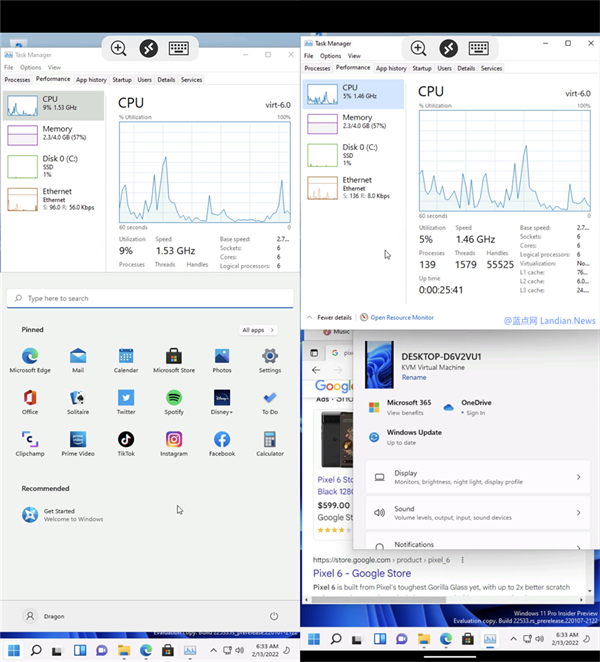Open the Office pinned app
600x662 pixels.
[x=30, y=402]
